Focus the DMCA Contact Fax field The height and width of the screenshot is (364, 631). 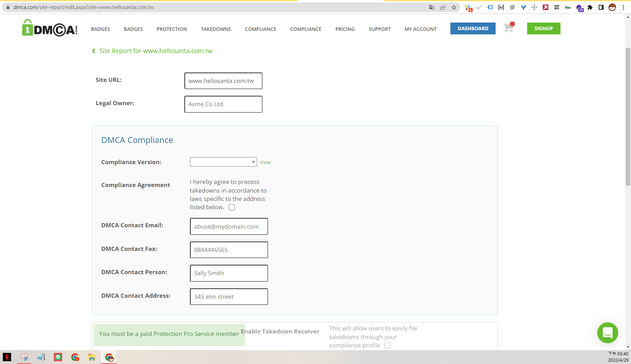[x=229, y=250]
